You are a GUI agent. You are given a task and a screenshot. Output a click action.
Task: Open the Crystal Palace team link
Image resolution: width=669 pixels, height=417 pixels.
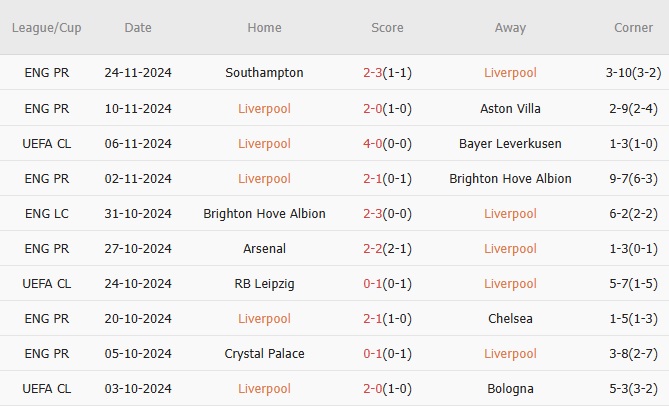(264, 353)
